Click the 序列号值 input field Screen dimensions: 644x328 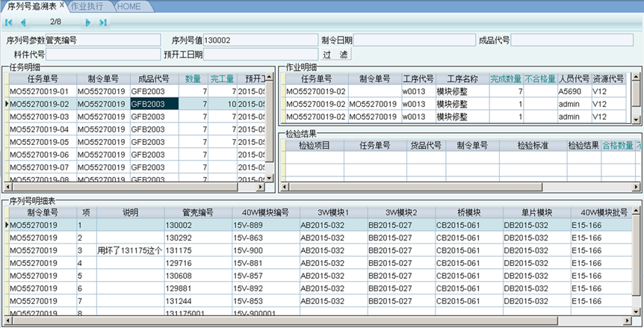pos(260,40)
